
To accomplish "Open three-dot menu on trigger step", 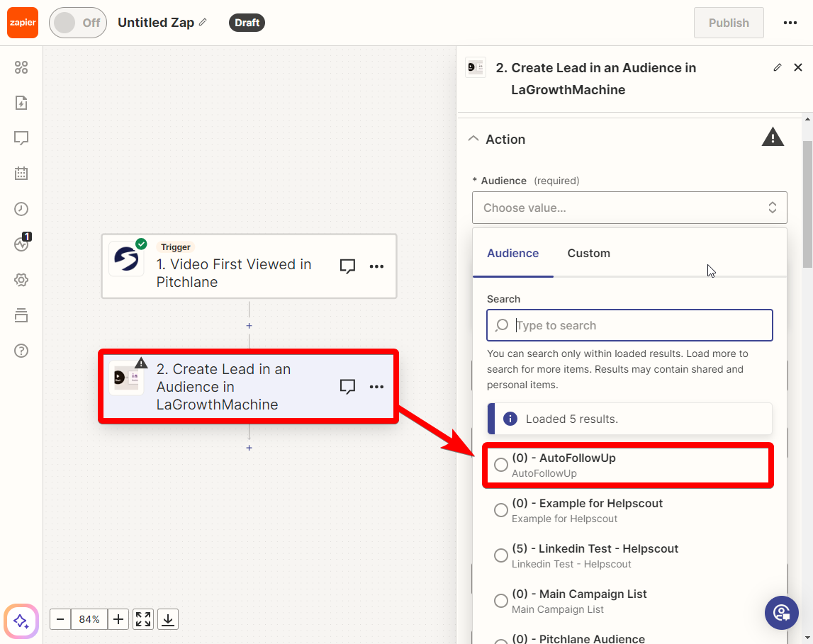I will point(376,266).
